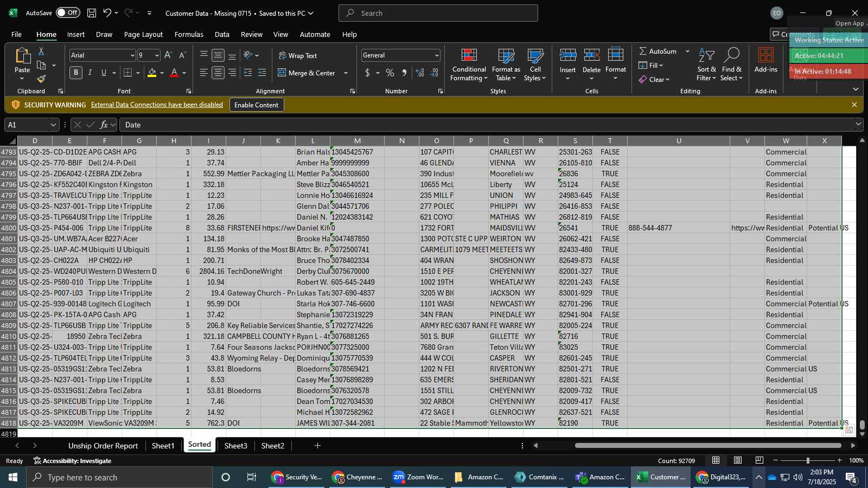Switch to the Formulas ribbon tab

point(189,34)
